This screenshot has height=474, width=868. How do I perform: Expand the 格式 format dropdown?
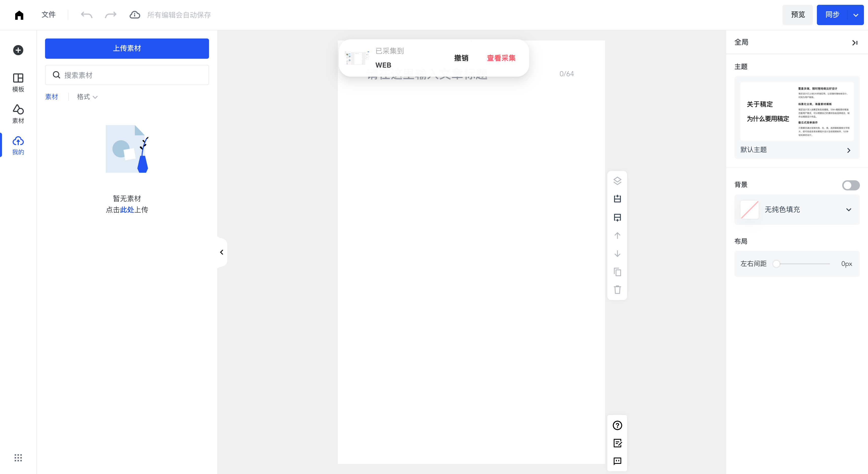(87, 97)
